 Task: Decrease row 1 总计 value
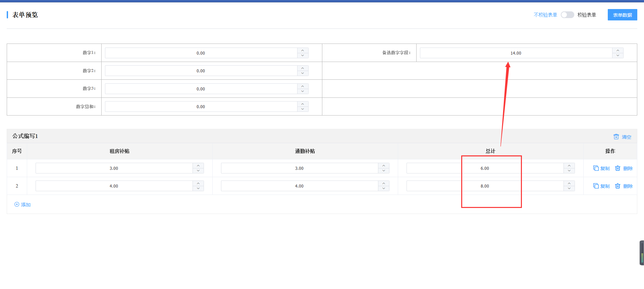point(569,171)
